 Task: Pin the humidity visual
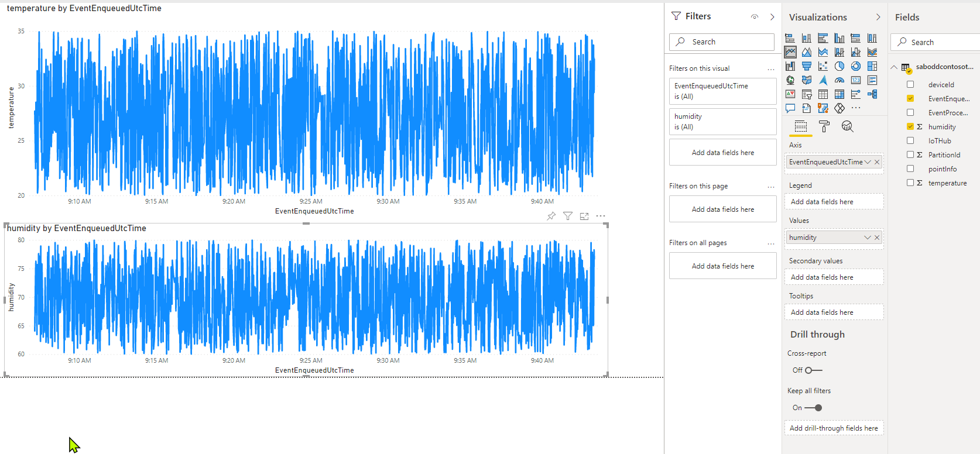(551, 216)
